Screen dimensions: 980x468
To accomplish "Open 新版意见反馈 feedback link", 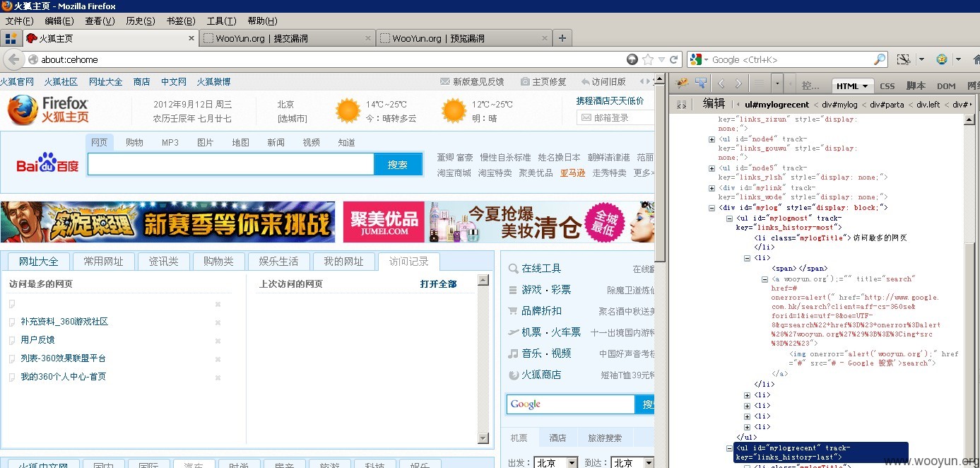I will click(472, 82).
